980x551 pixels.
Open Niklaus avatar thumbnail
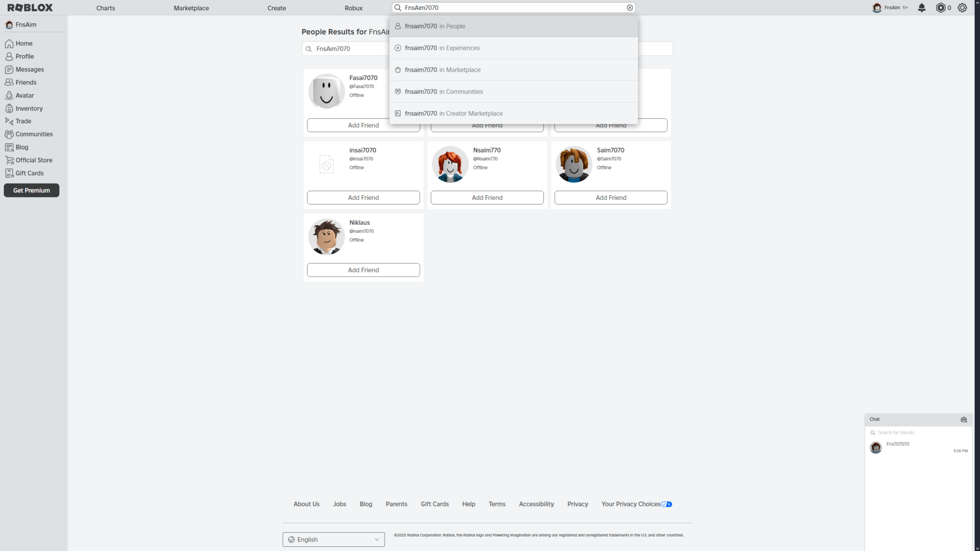coord(326,236)
